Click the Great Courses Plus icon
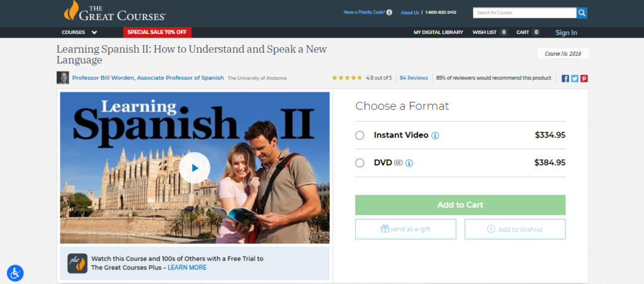Screen dimensions: 644x284 pos(77,263)
